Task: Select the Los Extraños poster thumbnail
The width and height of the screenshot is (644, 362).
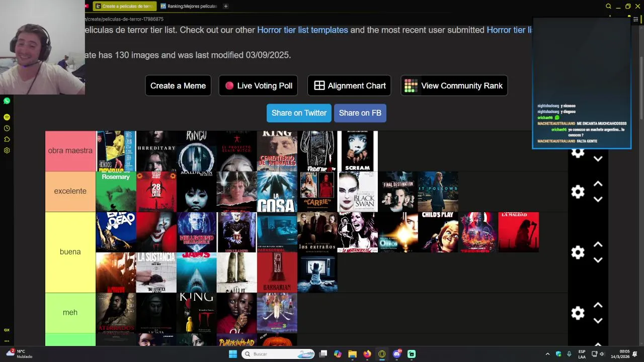Action: [317, 232]
